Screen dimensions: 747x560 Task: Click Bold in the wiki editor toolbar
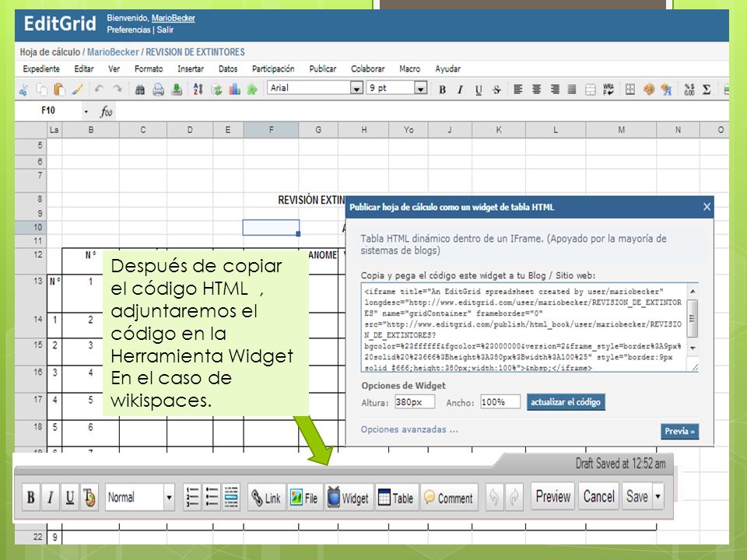[31, 497]
